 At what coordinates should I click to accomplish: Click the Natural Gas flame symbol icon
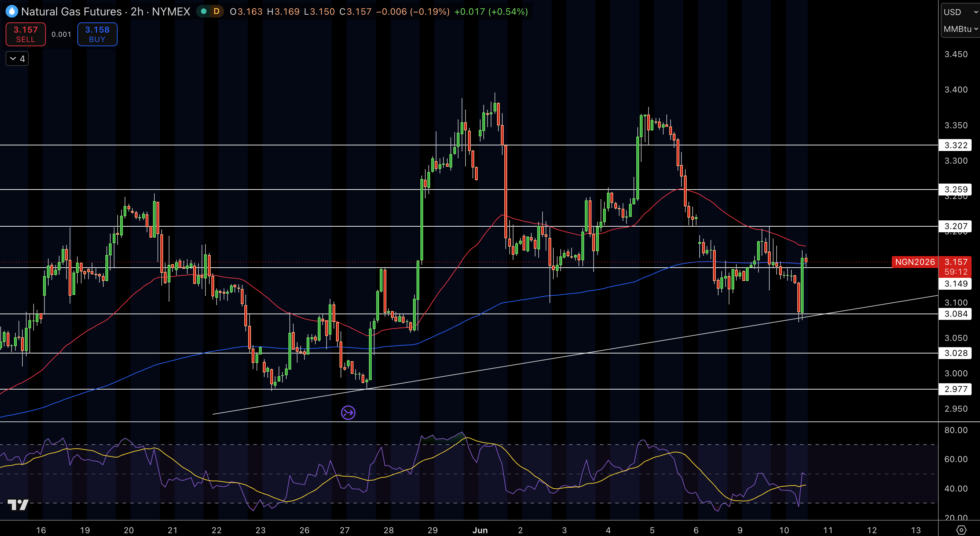tap(12, 12)
